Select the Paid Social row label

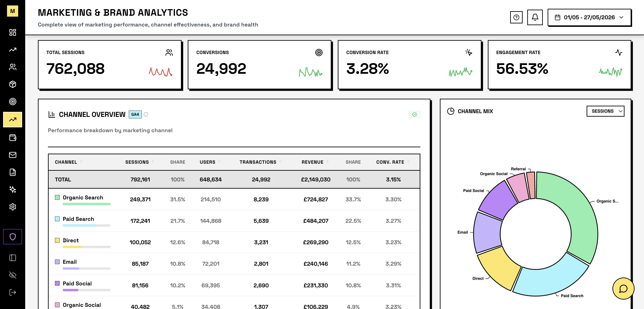(x=77, y=283)
